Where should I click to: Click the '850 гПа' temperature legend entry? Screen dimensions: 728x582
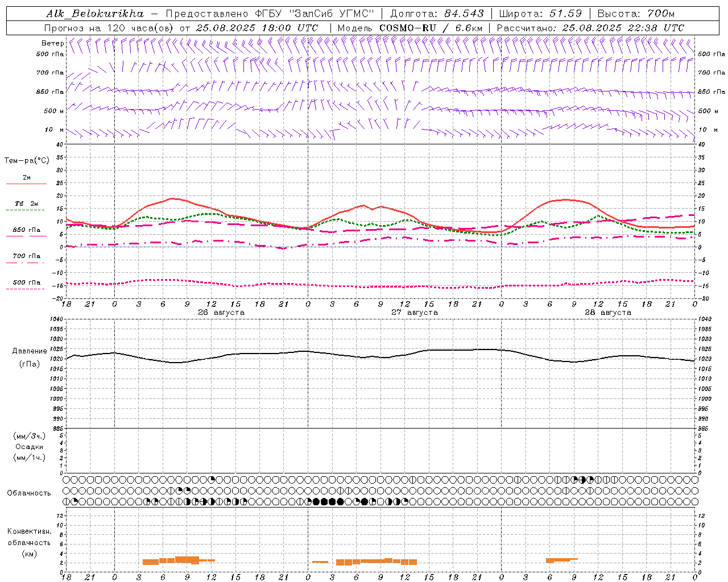pos(27,230)
